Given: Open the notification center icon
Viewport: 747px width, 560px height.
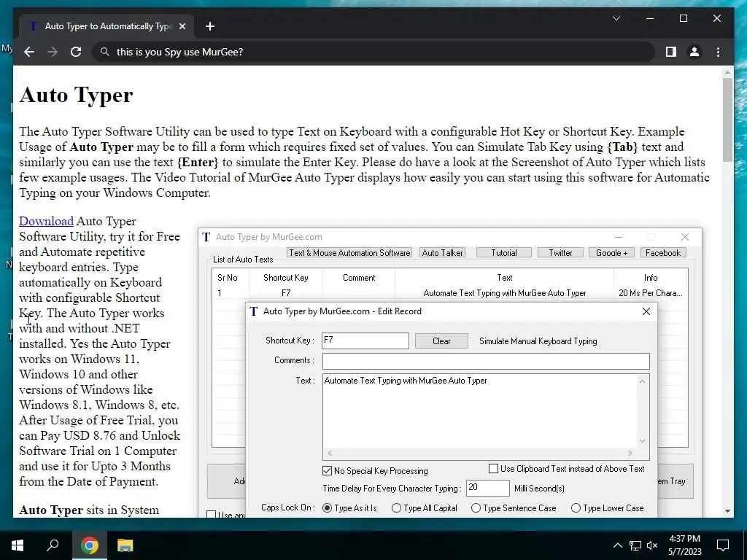Looking at the screenshot, I should (723, 545).
